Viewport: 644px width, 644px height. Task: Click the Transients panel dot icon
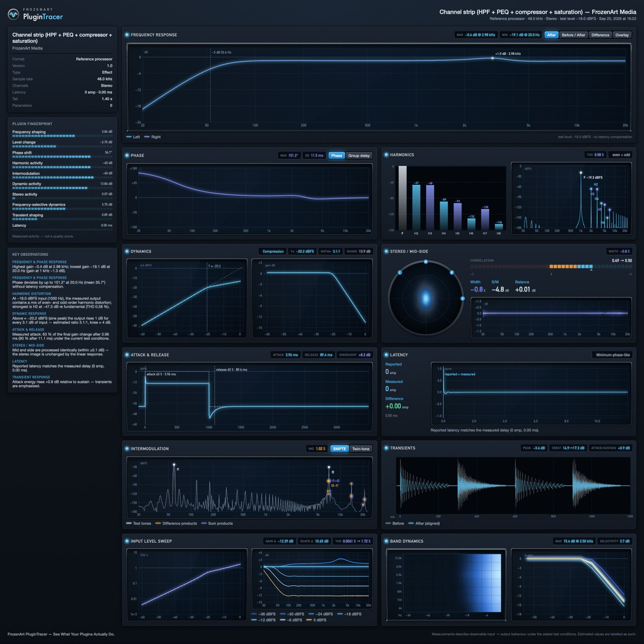[x=386, y=448]
